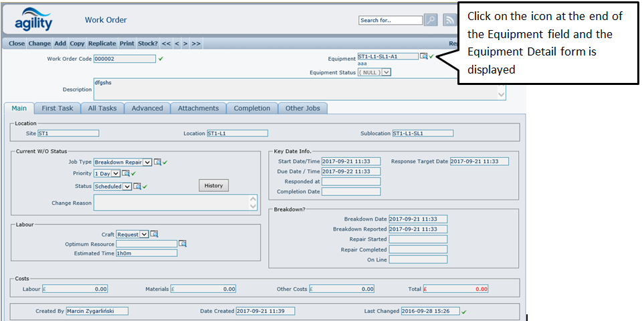The width and height of the screenshot is (644, 321).
Task: Open the Job Type lookup icon
Action: 157,162
